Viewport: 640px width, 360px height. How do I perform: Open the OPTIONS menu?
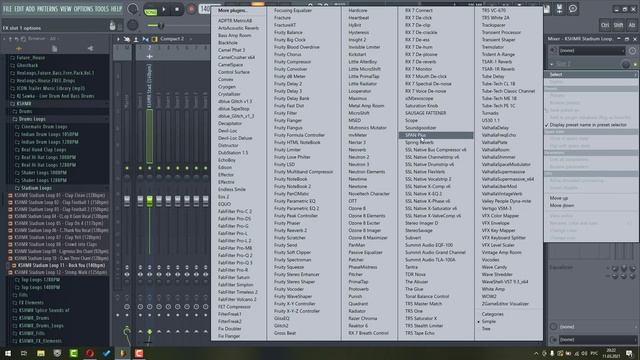click(84, 9)
